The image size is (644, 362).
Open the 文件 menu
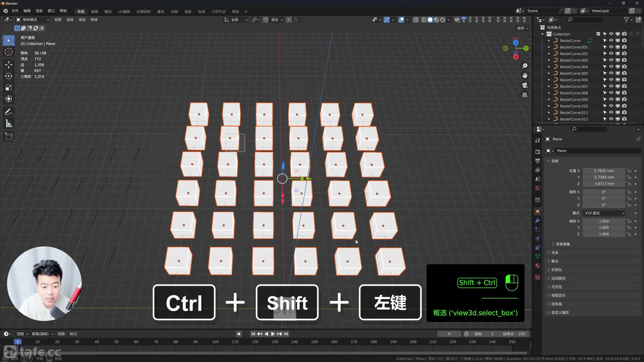[x=15, y=11]
